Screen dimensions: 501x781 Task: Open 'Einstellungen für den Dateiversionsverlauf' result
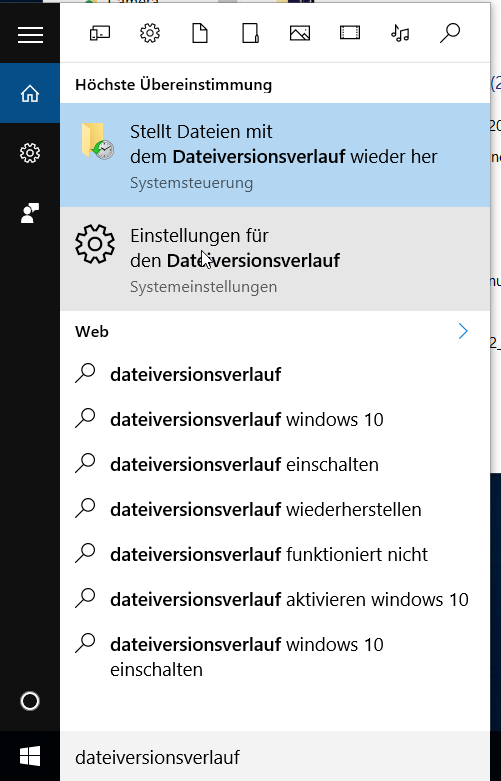(x=275, y=259)
